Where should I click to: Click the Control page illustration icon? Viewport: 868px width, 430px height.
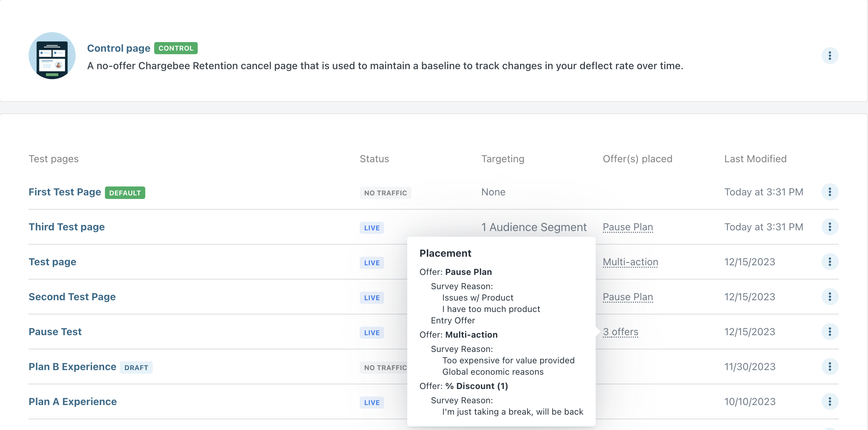pyautogui.click(x=52, y=56)
